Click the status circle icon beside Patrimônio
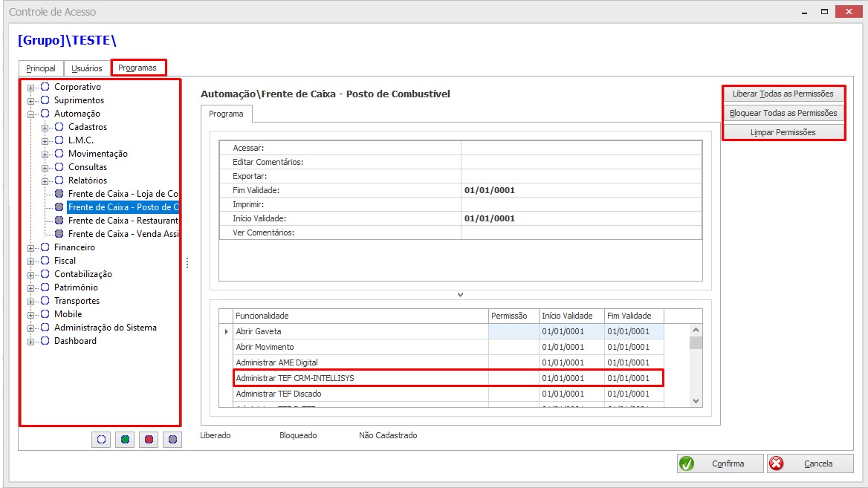868x488 pixels. point(45,287)
